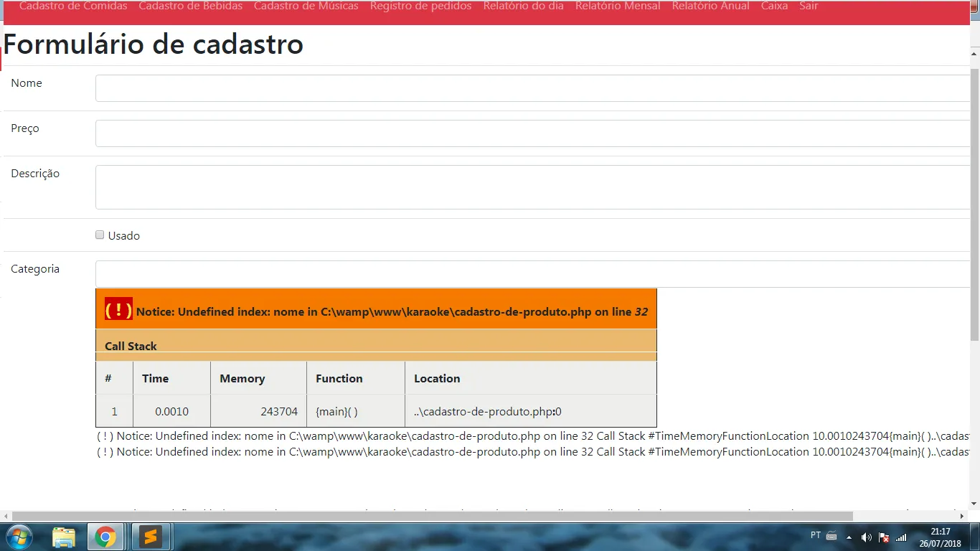Open the PT language selector

[x=816, y=535]
